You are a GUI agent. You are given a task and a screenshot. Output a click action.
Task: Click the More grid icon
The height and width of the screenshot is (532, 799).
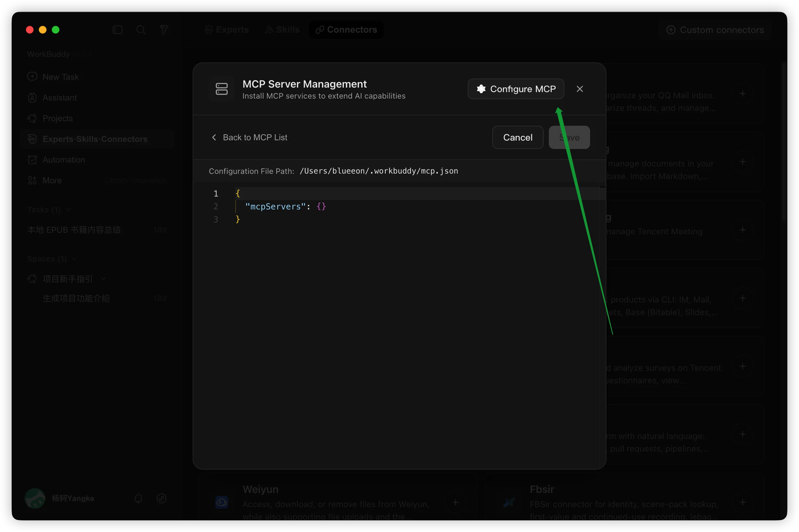(32, 180)
